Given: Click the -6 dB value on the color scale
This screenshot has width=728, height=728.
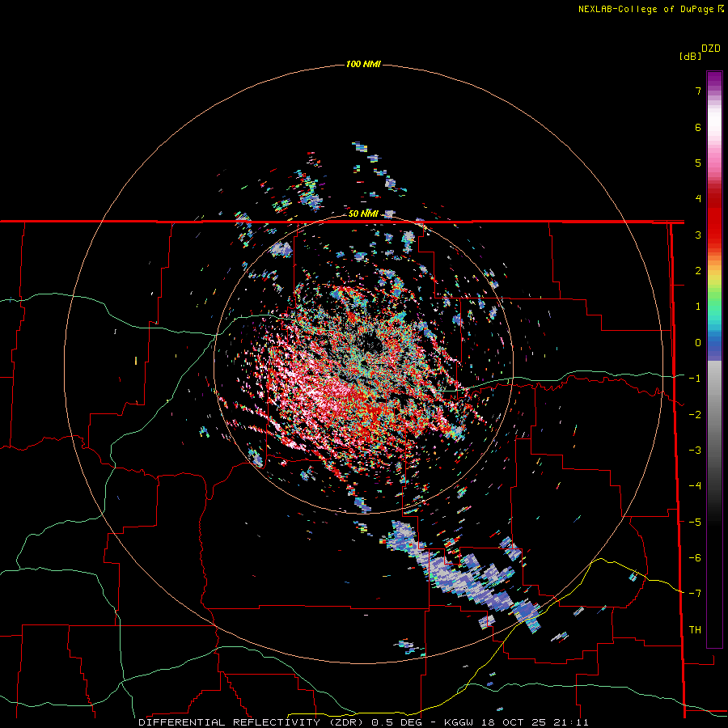Looking at the screenshot, I should point(695,558).
